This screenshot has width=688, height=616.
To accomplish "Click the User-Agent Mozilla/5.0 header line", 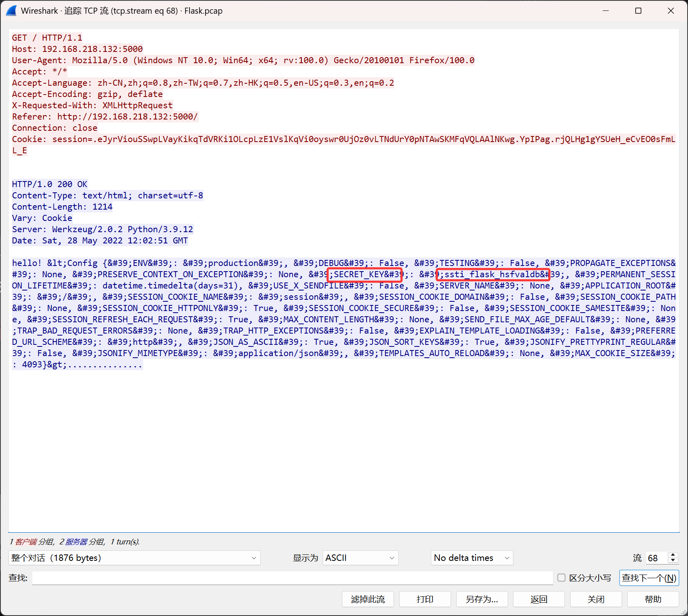I will click(243, 60).
